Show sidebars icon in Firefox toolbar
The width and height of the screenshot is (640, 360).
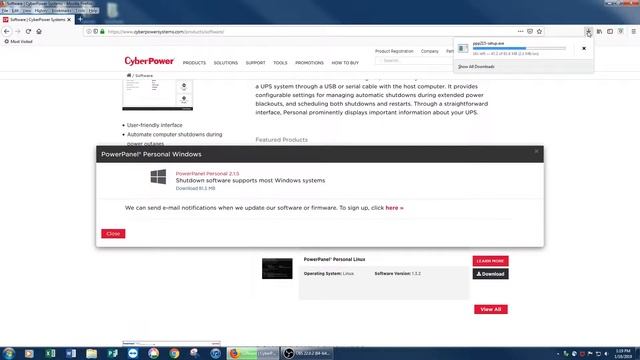pyautogui.click(x=610, y=31)
